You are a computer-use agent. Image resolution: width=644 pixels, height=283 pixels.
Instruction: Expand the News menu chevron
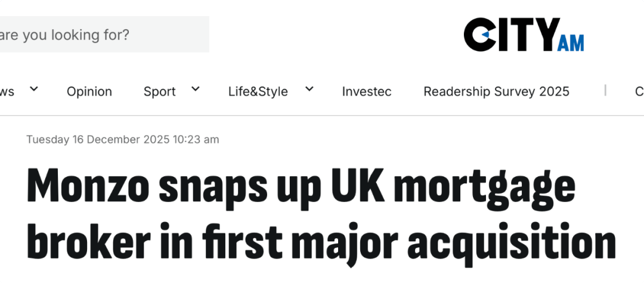tap(34, 90)
